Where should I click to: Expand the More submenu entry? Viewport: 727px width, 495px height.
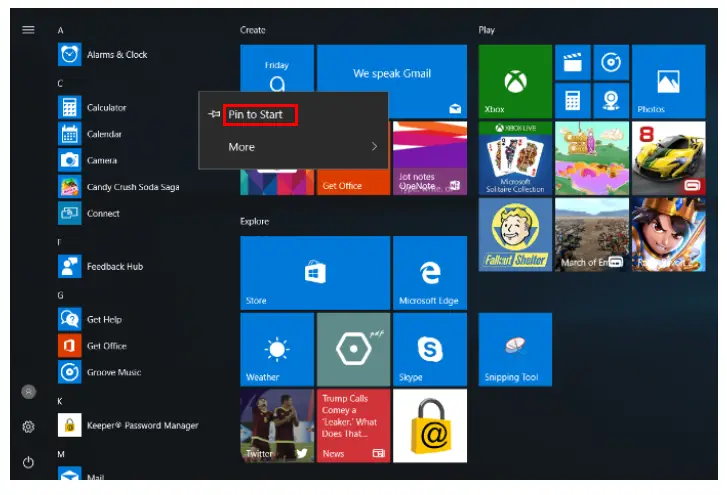click(x=293, y=147)
